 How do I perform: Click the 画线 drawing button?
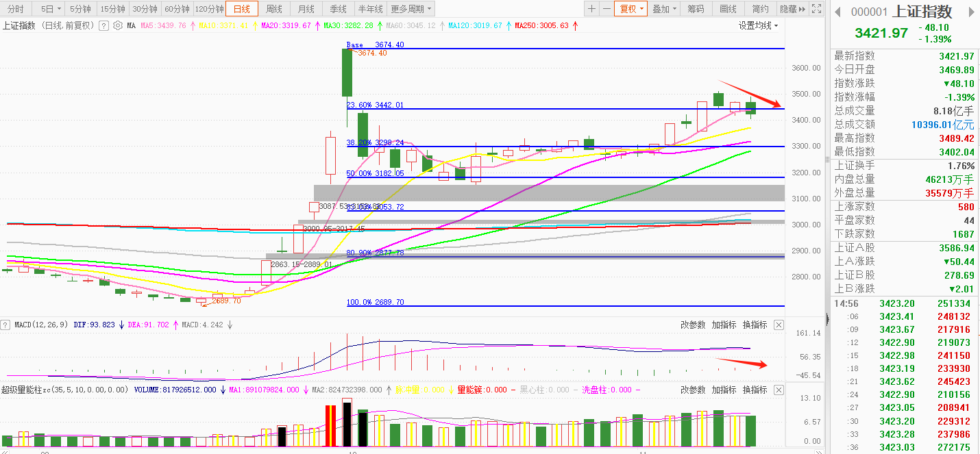[x=728, y=9]
